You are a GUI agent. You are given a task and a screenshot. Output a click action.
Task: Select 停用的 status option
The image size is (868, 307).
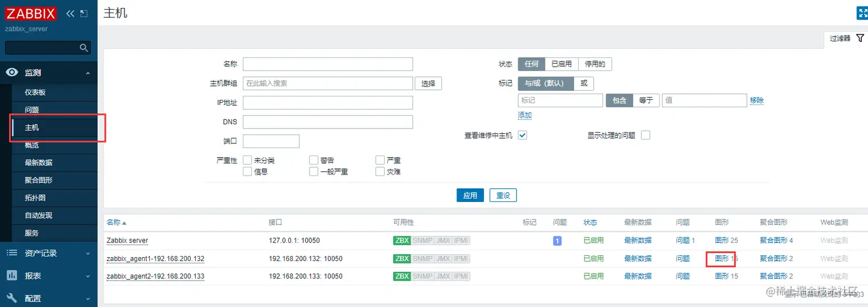[x=595, y=64]
